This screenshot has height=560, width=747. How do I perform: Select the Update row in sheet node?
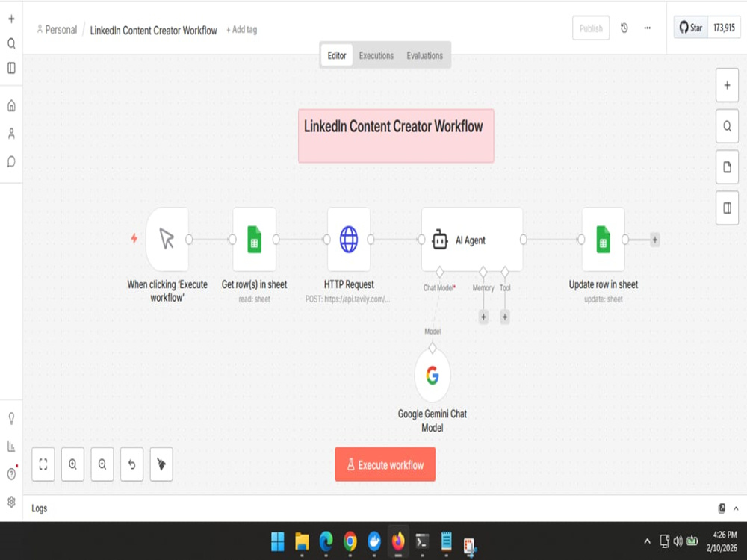click(603, 239)
